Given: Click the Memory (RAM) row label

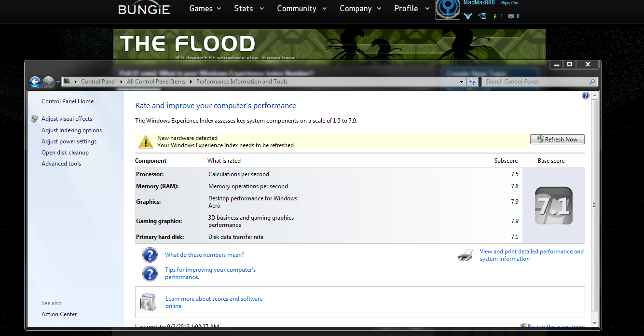Looking at the screenshot, I should click(157, 186).
